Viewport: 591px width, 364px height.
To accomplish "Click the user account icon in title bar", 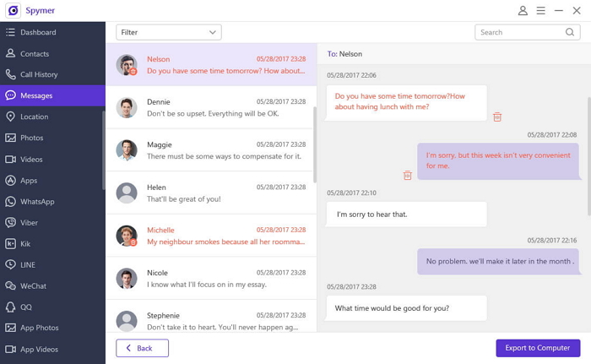I will pyautogui.click(x=523, y=11).
